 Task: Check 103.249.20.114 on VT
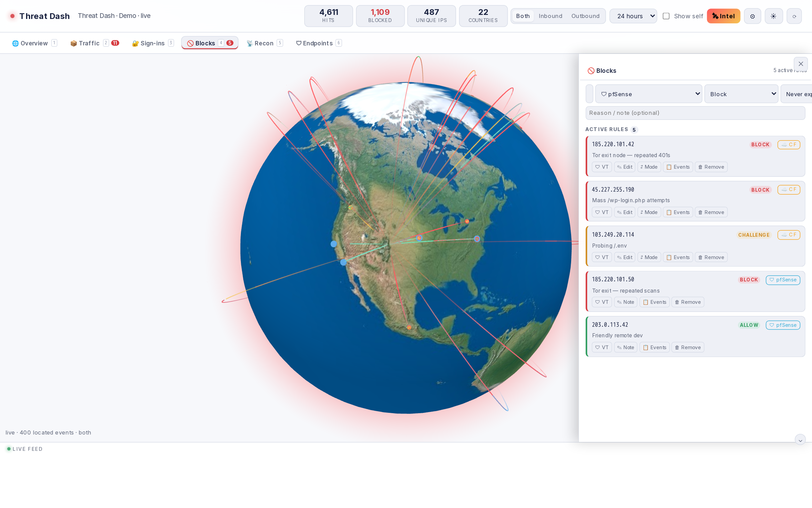[602, 257]
